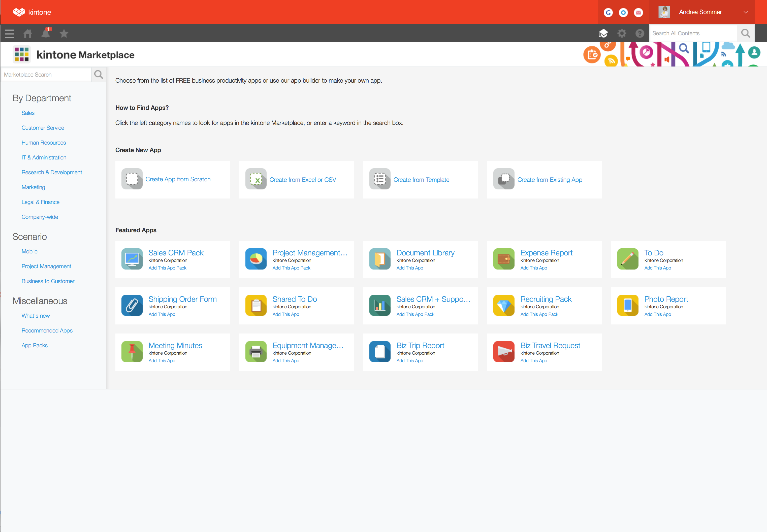Click the graduation cap tutorial icon
The height and width of the screenshot is (532, 767).
point(604,33)
